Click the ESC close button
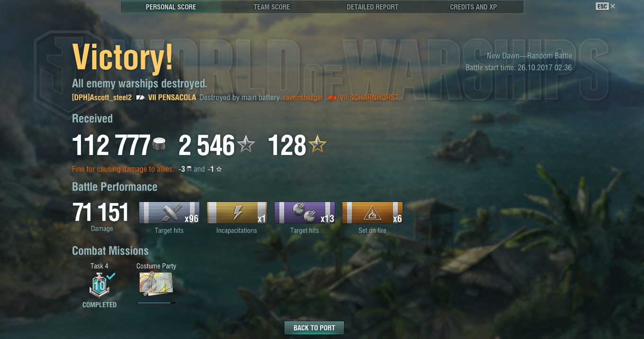The image size is (644, 339). (x=606, y=7)
